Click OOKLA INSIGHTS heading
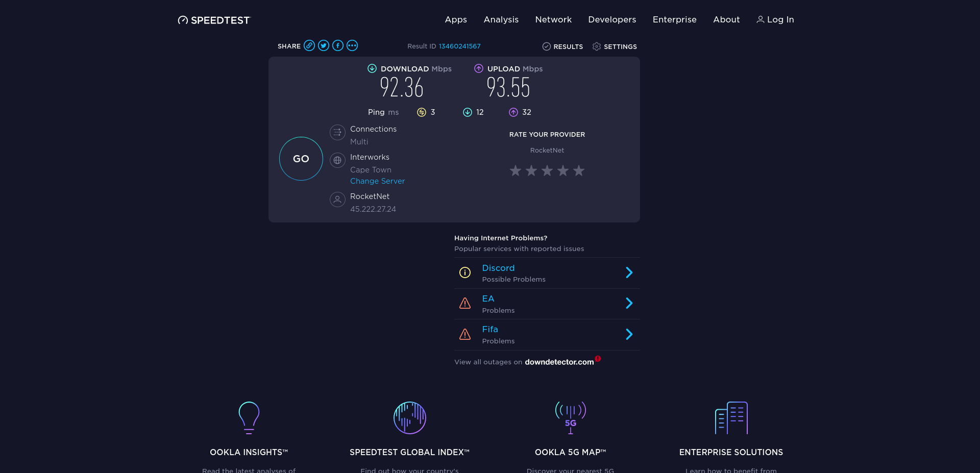This screenshot has width=980, height=473. tap(249, 452)
